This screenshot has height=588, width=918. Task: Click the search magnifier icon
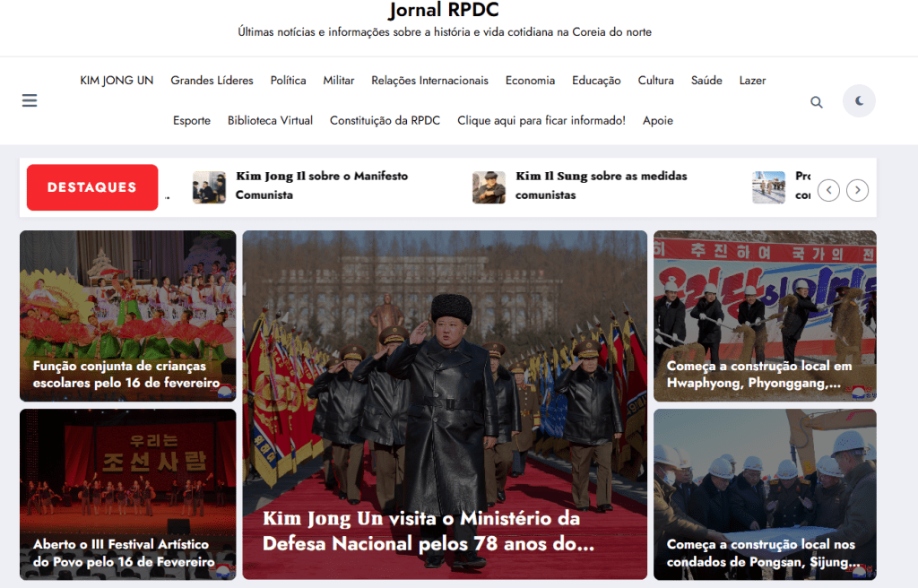coord(816,102)
